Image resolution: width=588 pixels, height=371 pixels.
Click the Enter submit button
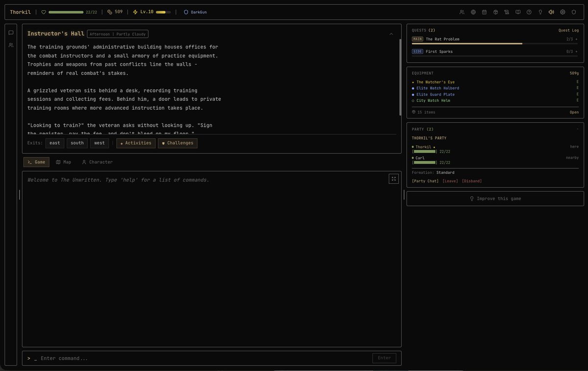[384, 358]
